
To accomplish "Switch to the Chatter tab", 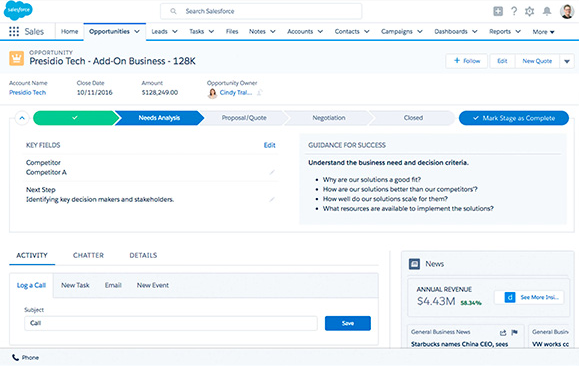I will tap(88, 255).
